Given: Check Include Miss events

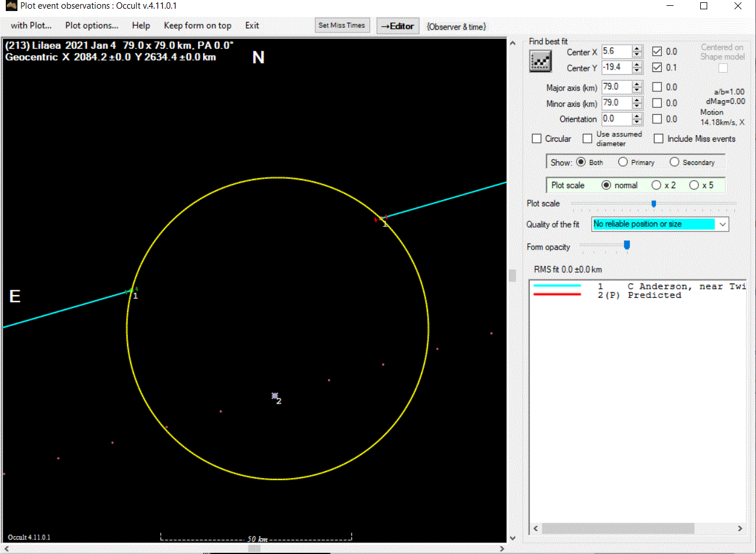Looking at the screenshot, I should [658, 139].
